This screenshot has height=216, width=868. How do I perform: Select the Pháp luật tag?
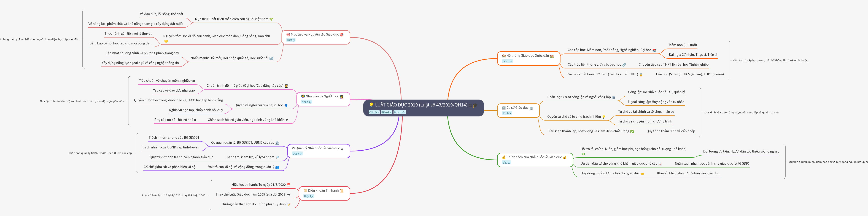tap(400, 113)
